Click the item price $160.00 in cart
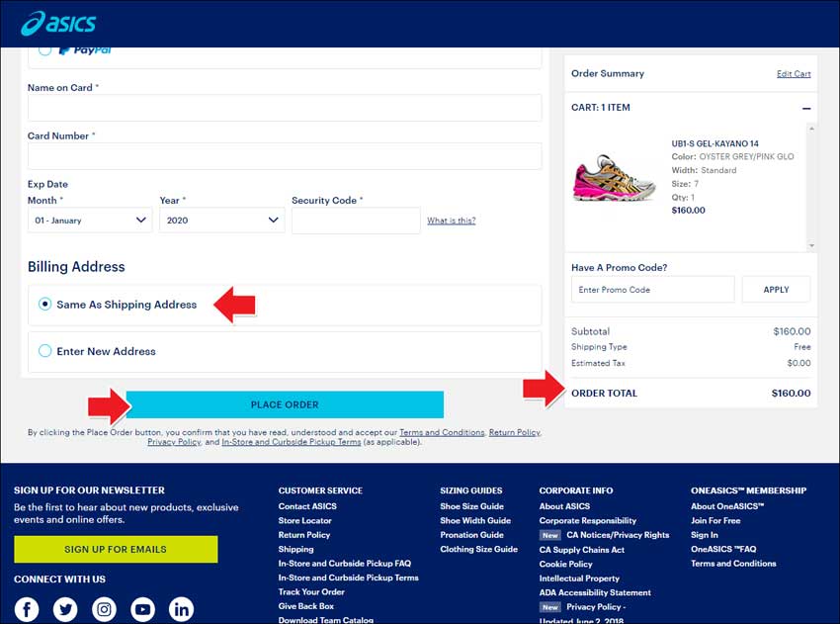840x624 pixels. tap(689, 211)
